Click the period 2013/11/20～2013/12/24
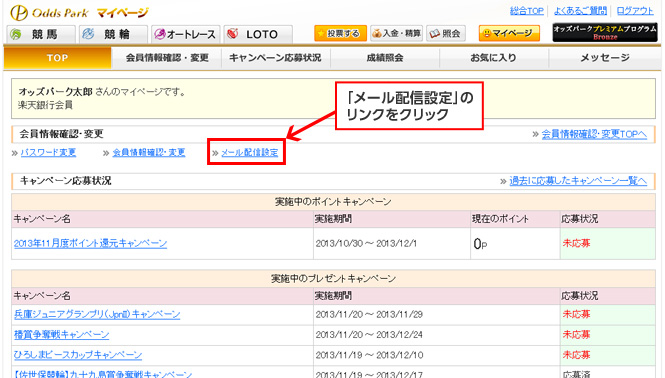 pyautogui.click(x=369, y=335)
